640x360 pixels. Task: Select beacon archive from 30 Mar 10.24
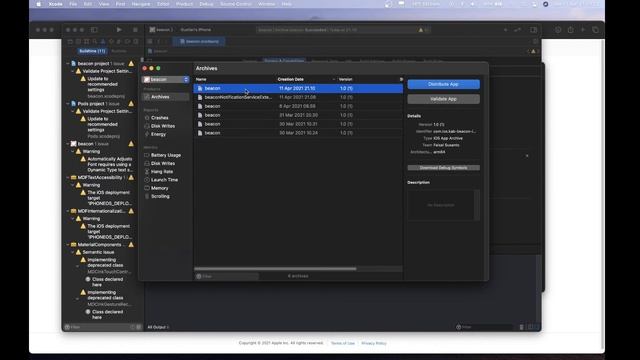pyautogui.click(x=298, y=133)
